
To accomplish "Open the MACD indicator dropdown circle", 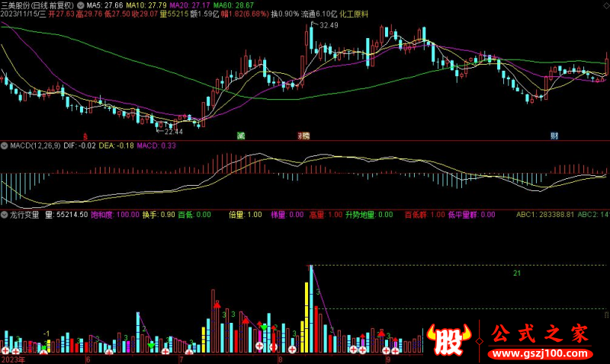I will coord(5,145).
